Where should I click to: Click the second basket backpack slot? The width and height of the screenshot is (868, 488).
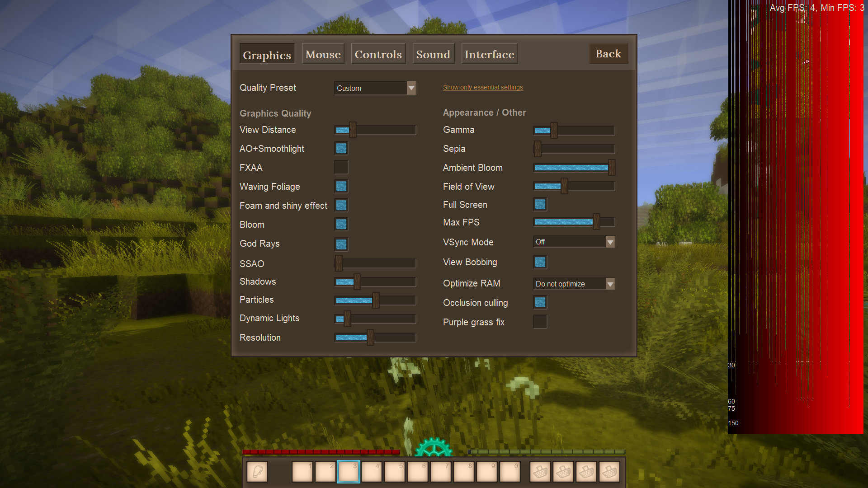(563, 472)
